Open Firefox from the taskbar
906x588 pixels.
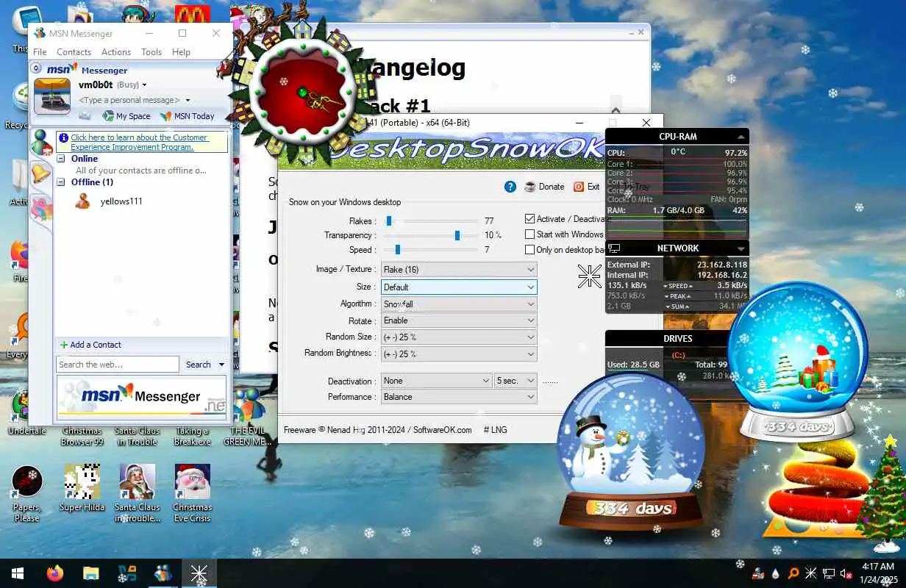(x=55, y=573)
